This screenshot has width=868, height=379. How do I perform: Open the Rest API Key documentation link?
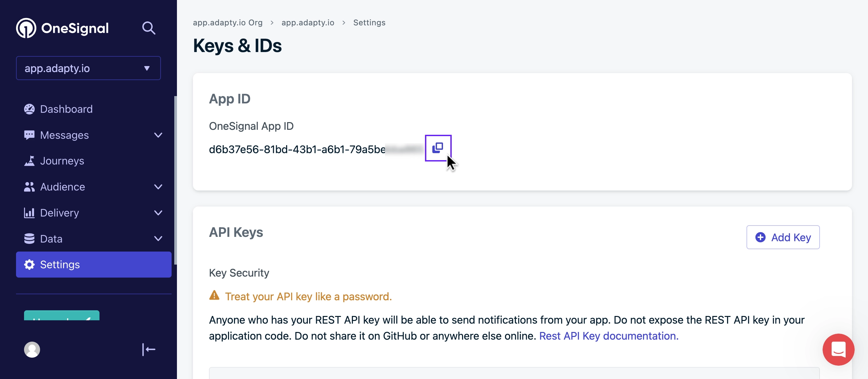click(609, 336)
